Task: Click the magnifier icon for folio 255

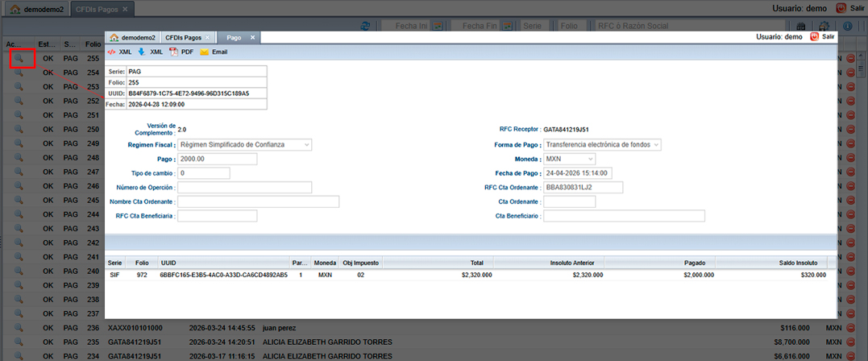Action: 20,59
